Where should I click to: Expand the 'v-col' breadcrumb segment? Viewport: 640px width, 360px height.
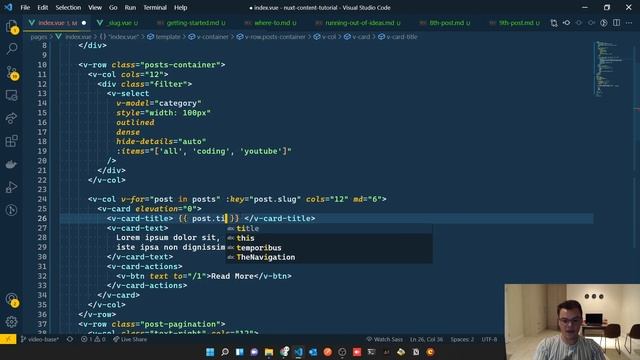pyautogui.click(x=329, y=37)
